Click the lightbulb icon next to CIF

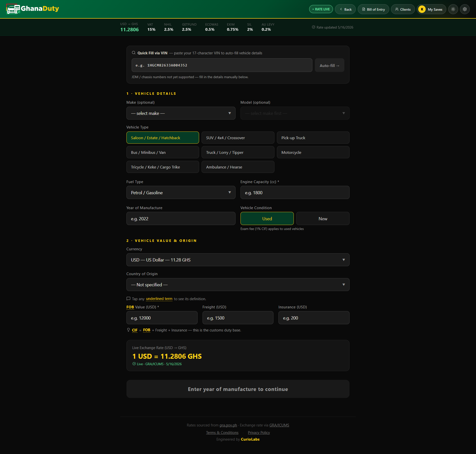pos(128,330)
